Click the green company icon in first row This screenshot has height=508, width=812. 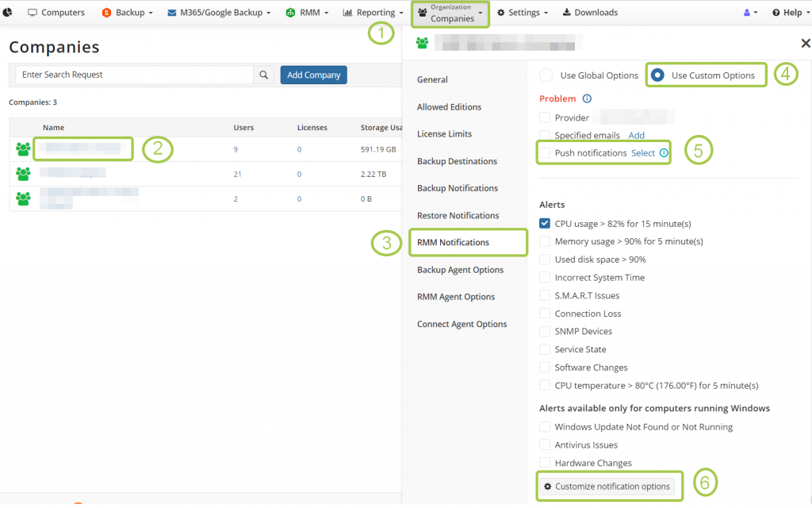(23, 148)
